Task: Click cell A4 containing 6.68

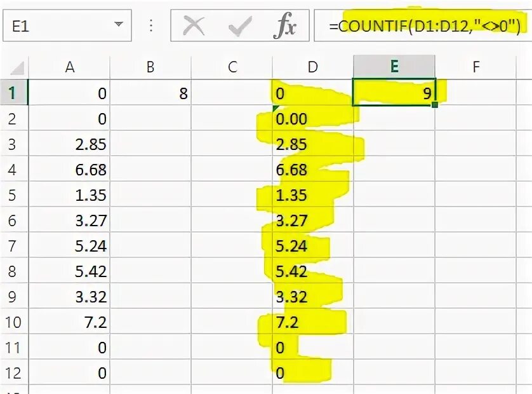Action: point(70,169)
